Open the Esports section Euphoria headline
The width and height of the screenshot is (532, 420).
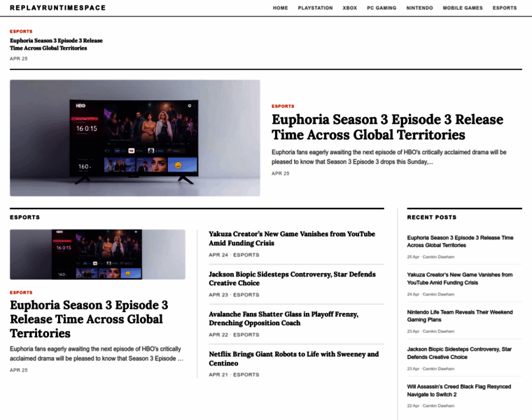(89, 319)
